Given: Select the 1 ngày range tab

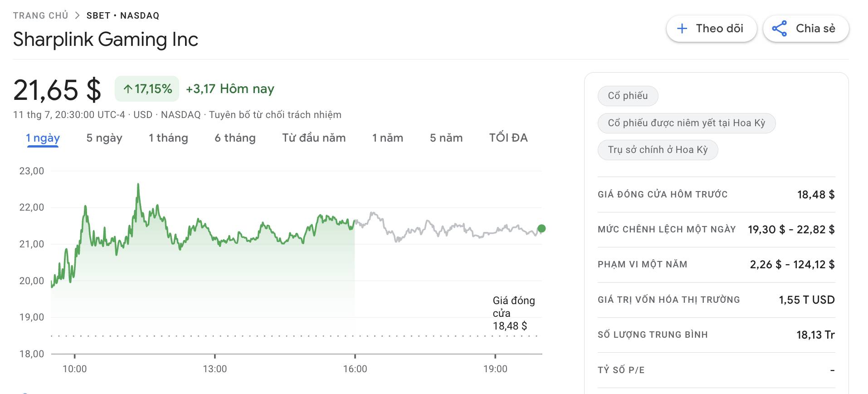Looking at the screenshot, I should [x=43, y=138].
